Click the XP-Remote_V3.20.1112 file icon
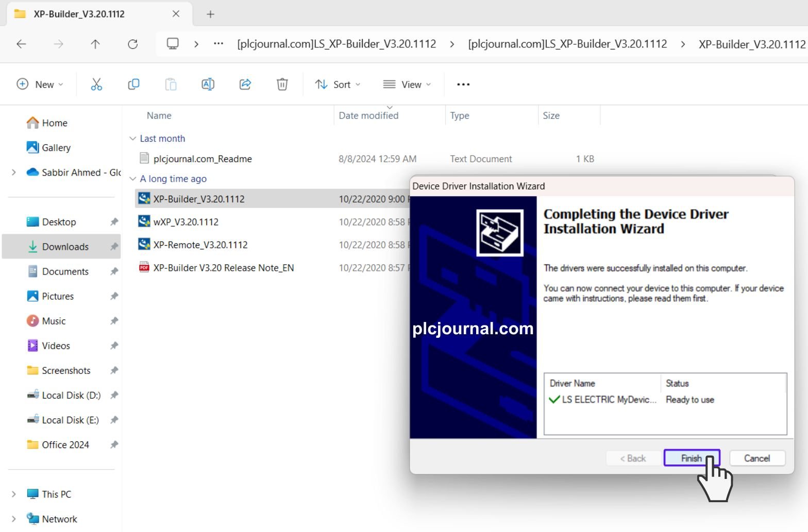808x532 pixels. (x=144, y=244)
